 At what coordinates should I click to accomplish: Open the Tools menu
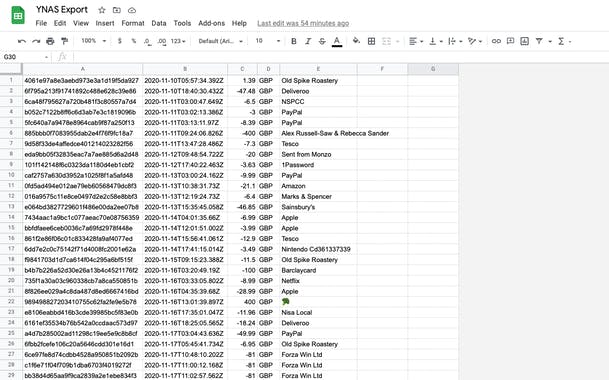(x=182, y=23)
